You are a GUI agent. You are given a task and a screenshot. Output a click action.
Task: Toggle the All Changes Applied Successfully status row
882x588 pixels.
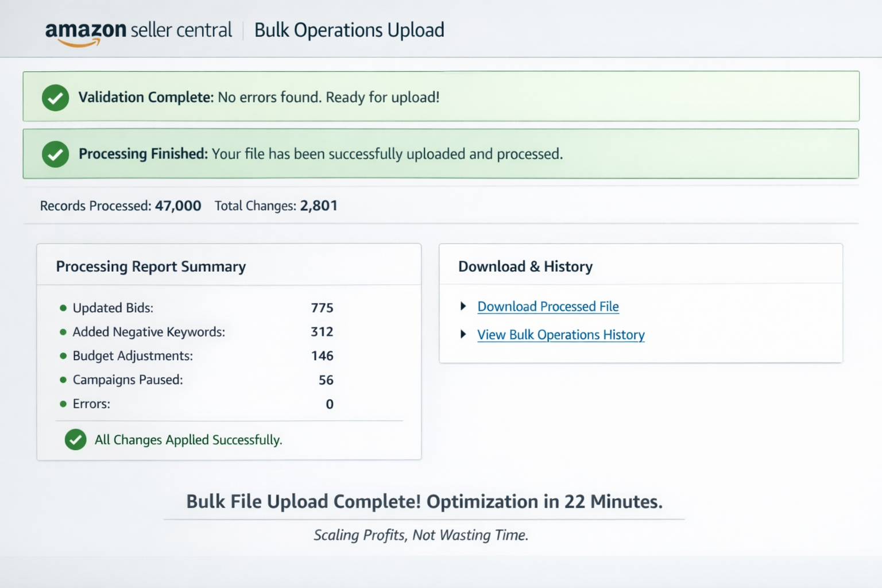[x=188, y=439]
